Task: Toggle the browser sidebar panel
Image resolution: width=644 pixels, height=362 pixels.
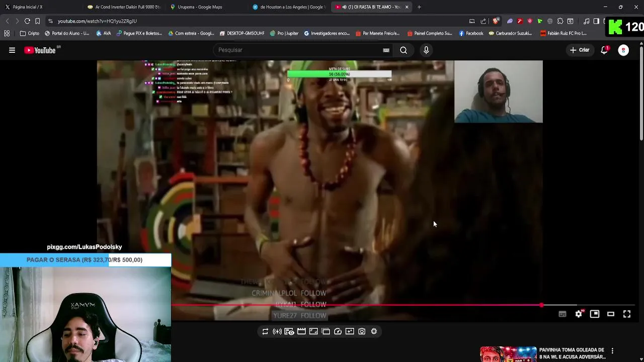Action: (596, 21)
